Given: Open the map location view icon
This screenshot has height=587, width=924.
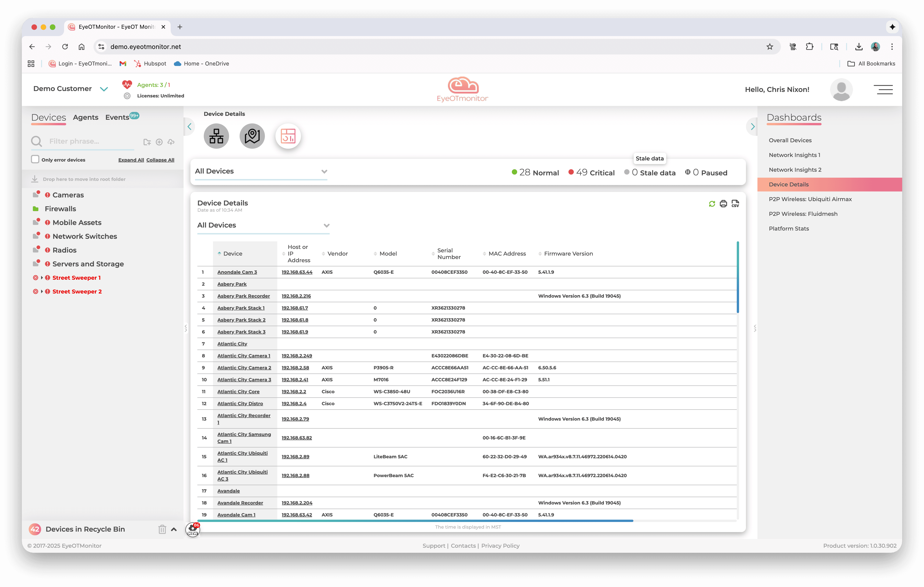Looking at the screenshot, I should coord(252,136).
